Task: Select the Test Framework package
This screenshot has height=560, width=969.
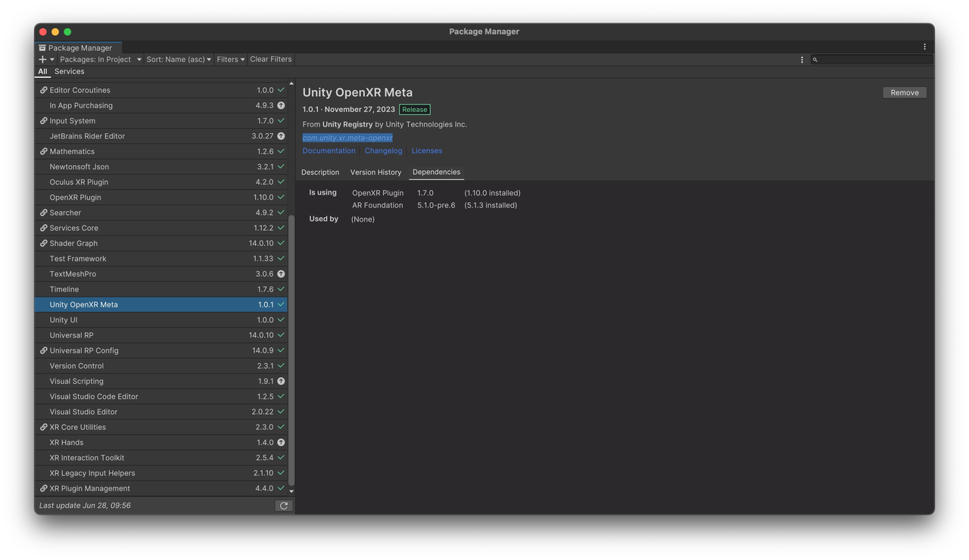Action: coord(161,259)
